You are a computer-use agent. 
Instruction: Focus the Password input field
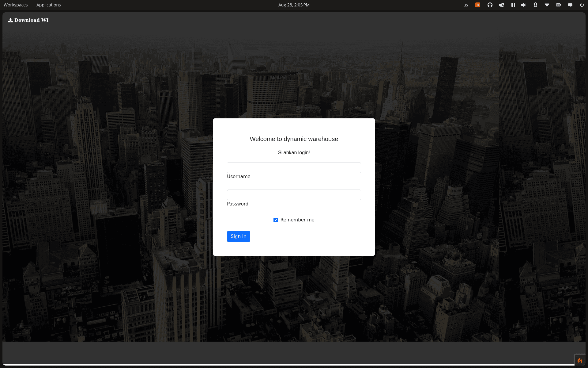[294, 195]
